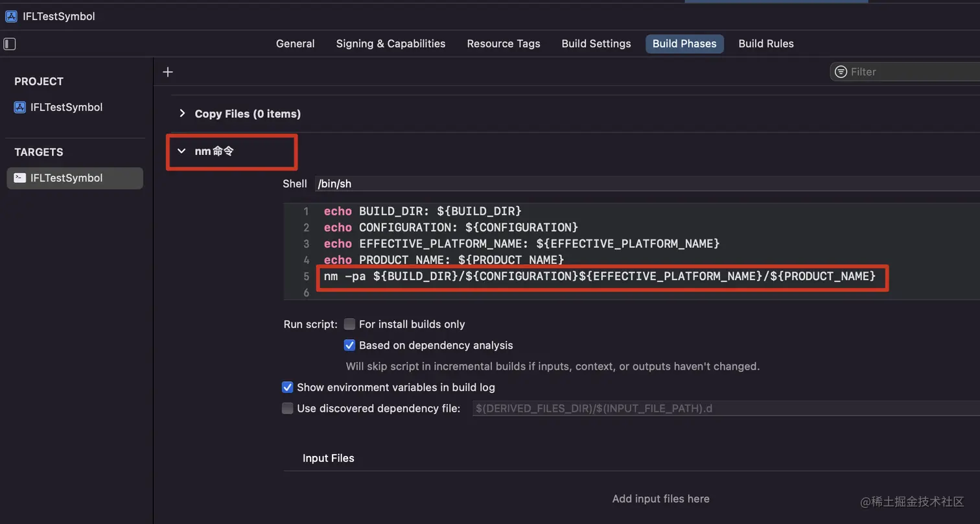Screen dimensions: 980x524
Task: Open the Resource Tags tab
Action: 504,43
